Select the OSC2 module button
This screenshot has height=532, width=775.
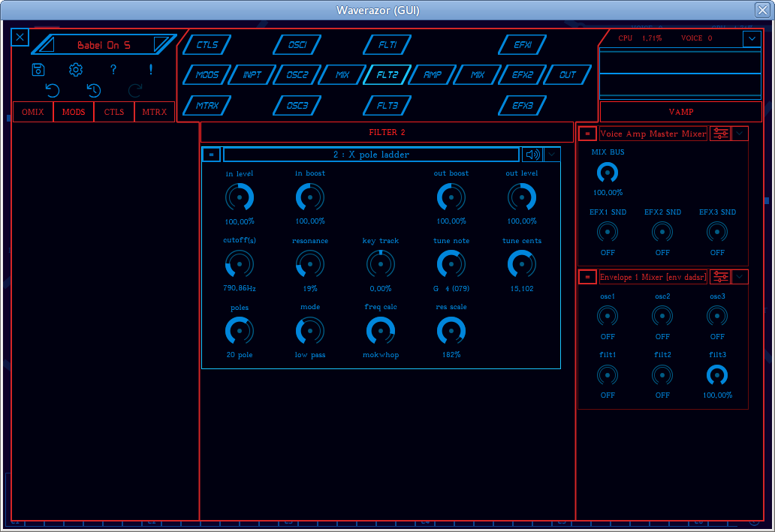297,75
